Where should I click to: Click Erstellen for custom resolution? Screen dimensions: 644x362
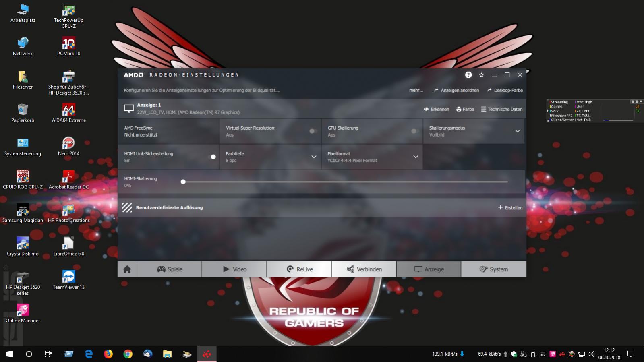point(510,207)
